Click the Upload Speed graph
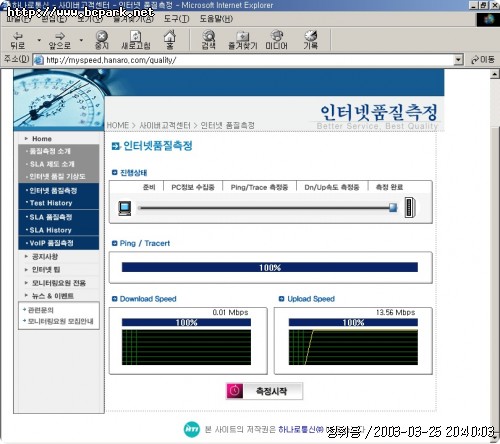Viewport: 500px width, 444px height. (x=353, y=347)
